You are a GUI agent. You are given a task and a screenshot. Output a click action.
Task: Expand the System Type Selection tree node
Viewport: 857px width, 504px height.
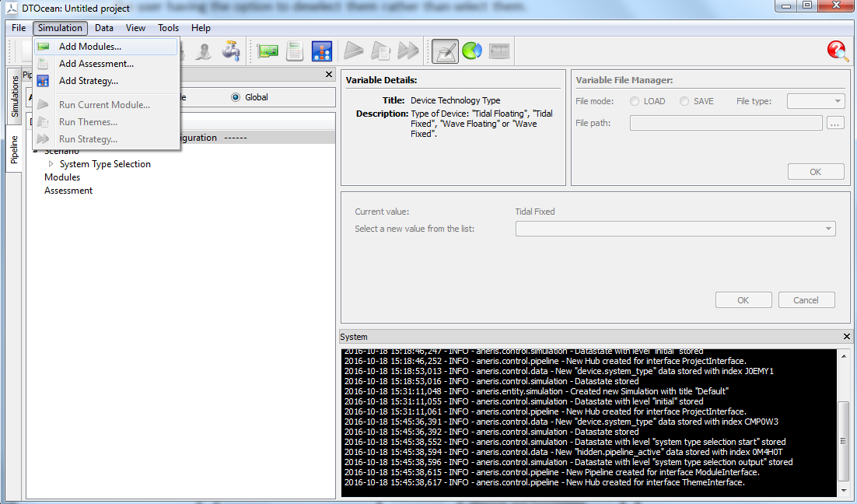pos(51,164)
